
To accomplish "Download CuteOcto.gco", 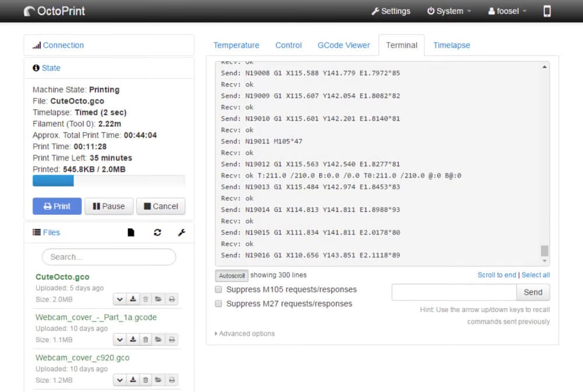I will (x=133, y=299).
